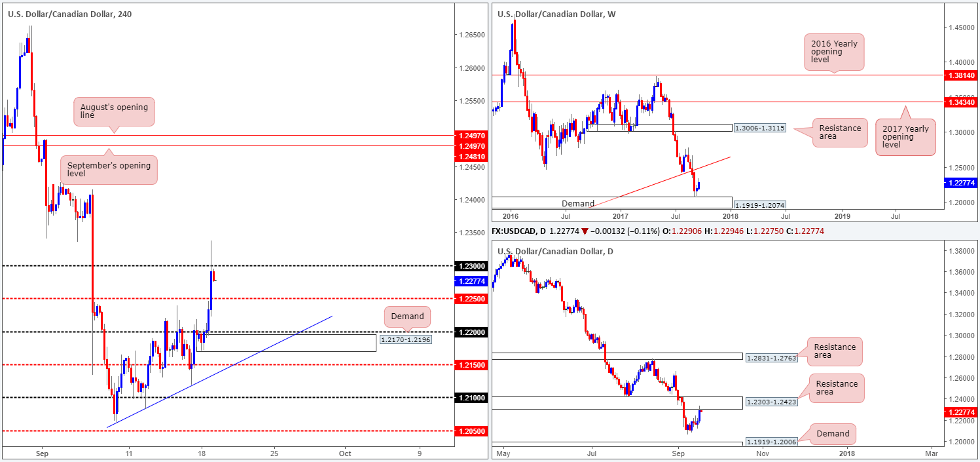Click the 1.2170-1.2196 demand zone label
The height and width of the screenshot is (462, 980).
pyautogui.click(x=405, y=339)
